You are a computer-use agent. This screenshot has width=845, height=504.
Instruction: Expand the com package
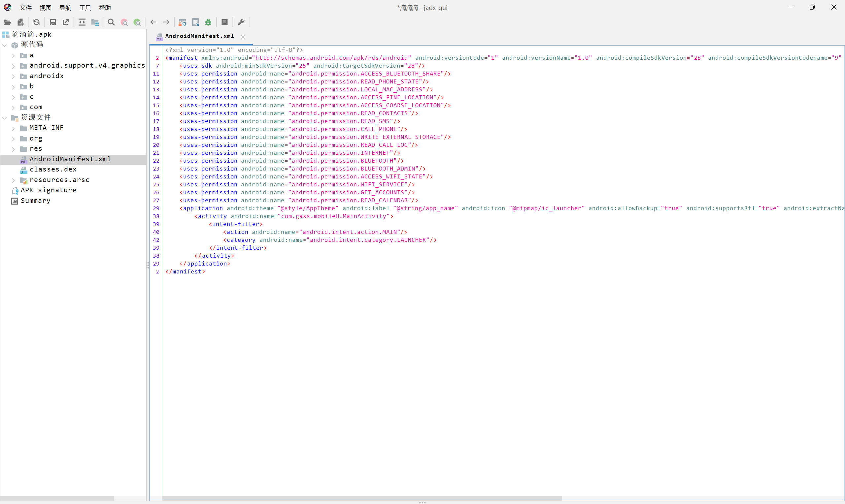(13, 107)
